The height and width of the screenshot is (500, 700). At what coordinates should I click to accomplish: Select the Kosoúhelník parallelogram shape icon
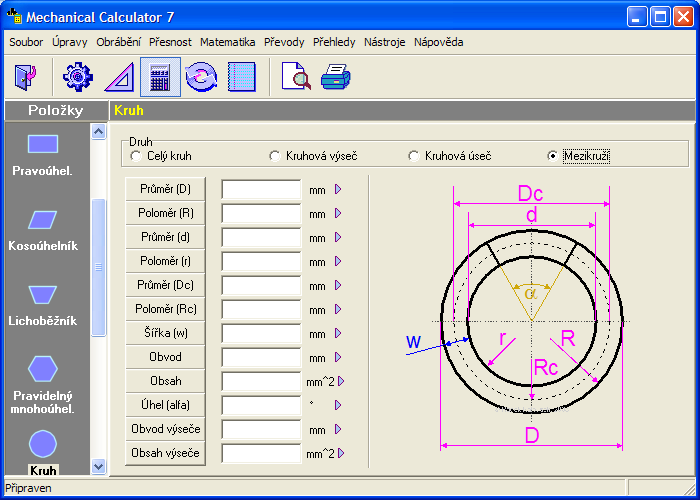(x=43, y=220)
